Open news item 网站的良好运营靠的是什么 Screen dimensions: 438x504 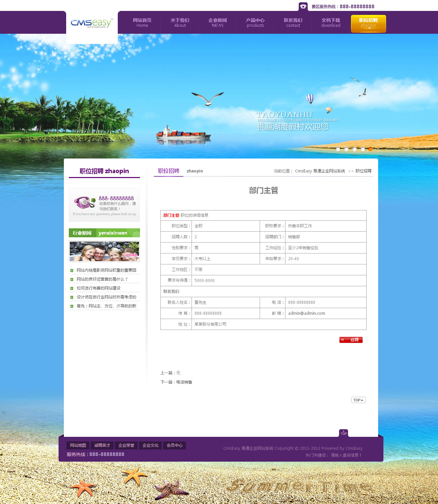pyautogui.click(x=102, y=279)
